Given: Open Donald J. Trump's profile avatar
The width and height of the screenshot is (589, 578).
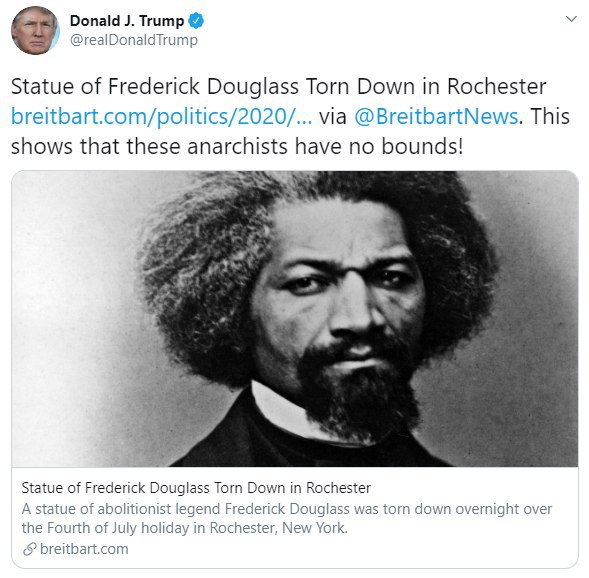Looking at the screenshot, I should pos(35,30).
